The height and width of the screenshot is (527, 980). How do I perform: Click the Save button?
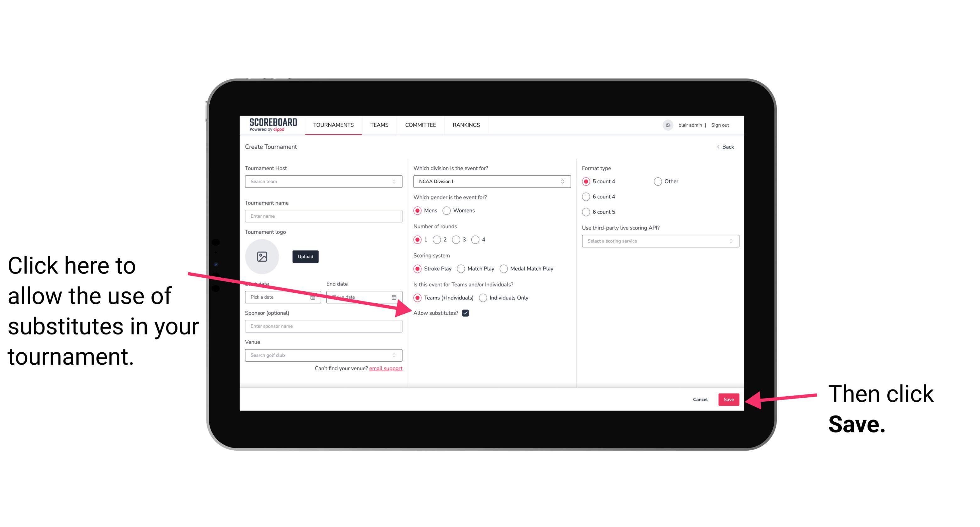point(728,399)
